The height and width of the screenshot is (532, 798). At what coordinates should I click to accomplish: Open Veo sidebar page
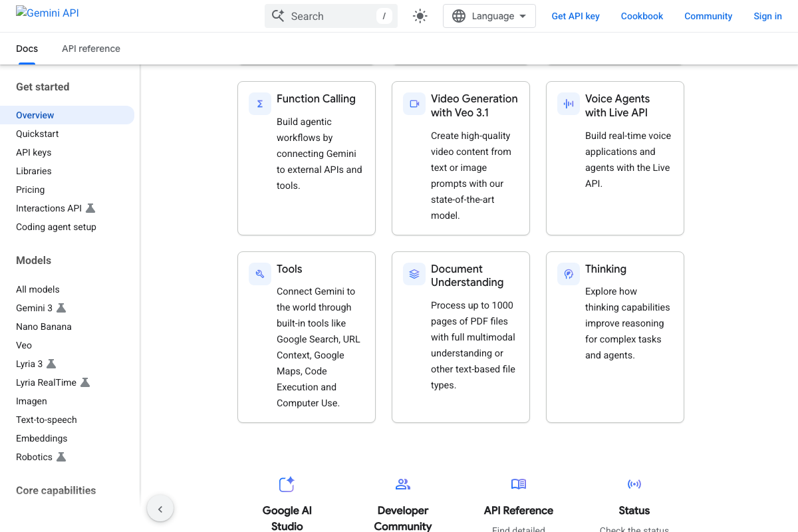click(x=24, y=345)
